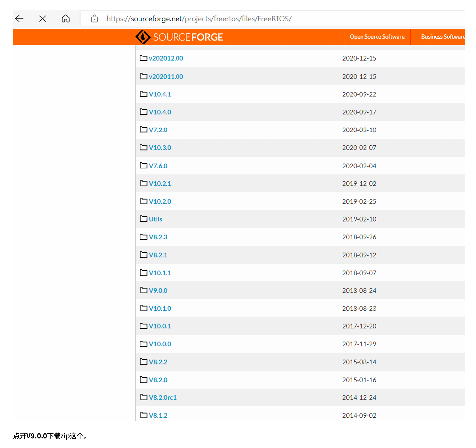Open the V10.2.0 folder link
The height and width of the screenshot is (448, 476).
coord(160,202)
